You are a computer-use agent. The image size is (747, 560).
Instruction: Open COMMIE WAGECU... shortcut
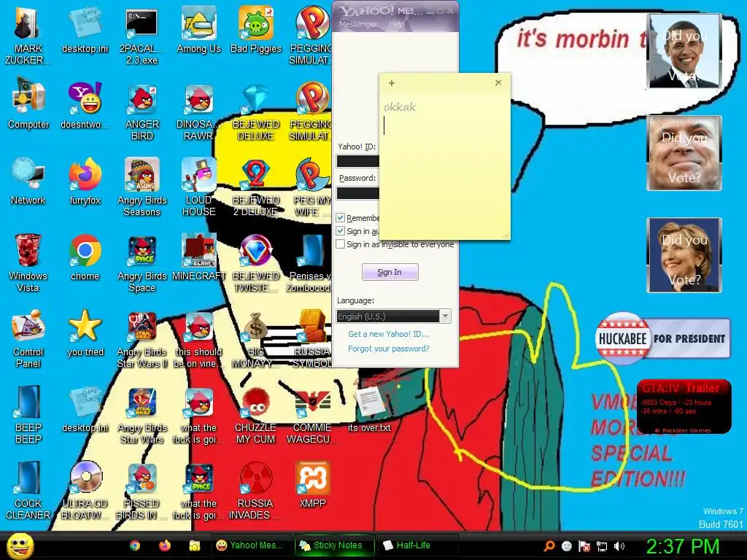click(312, 415)
